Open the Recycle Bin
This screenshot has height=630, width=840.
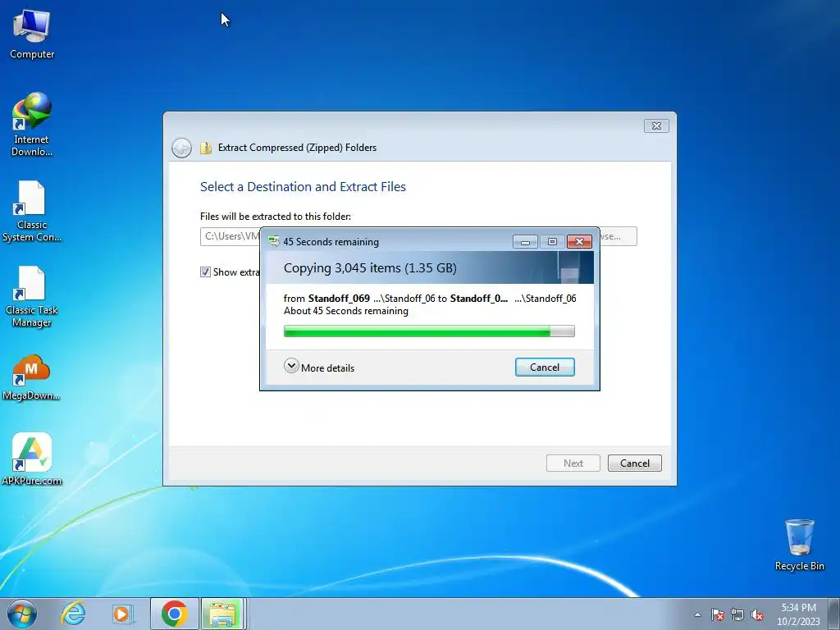click(799, 545)
